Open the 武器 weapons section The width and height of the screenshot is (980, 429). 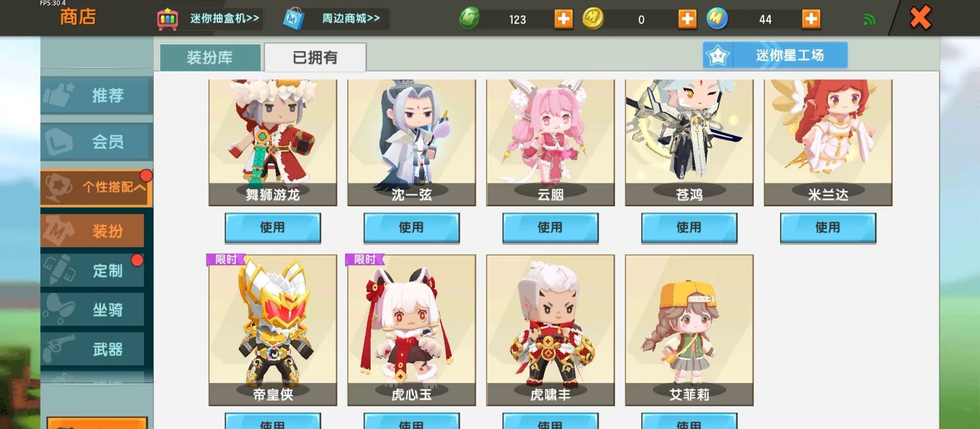[x=92, y=349]
